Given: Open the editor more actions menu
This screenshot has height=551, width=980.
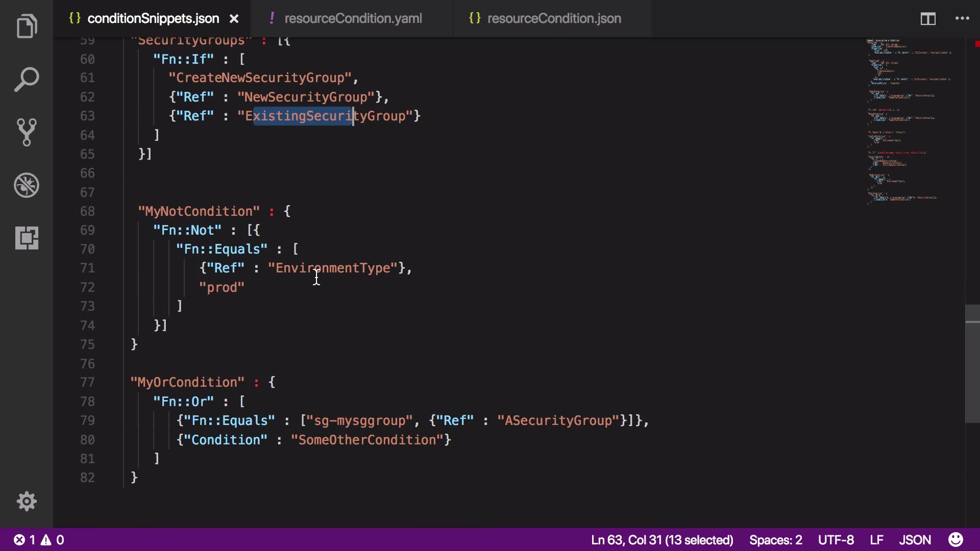Looking at the screenshot, I should [962, 18].
